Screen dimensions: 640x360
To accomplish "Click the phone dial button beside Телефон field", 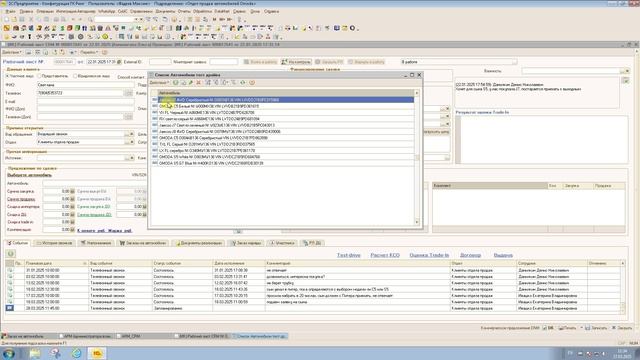I will pyautogui.click(x=128, y=93).
